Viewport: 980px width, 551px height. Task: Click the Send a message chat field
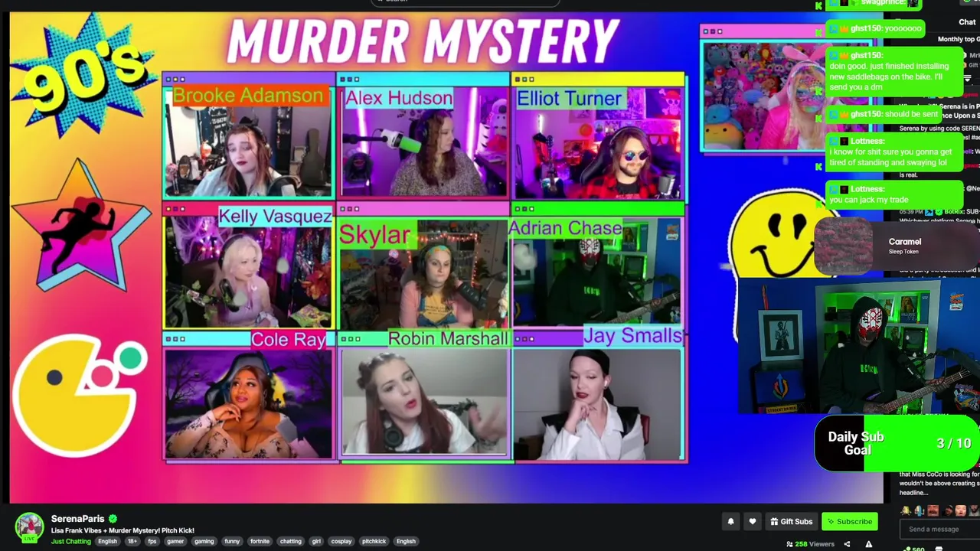coord(941,529)
